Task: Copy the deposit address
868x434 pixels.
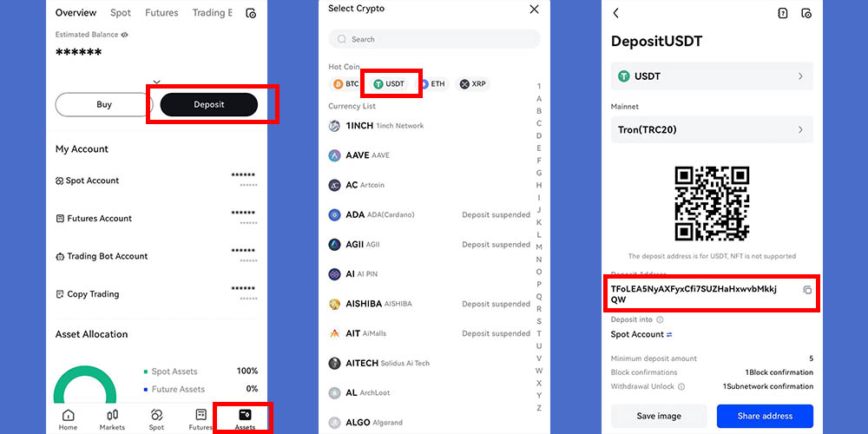Action: (807, 290)
